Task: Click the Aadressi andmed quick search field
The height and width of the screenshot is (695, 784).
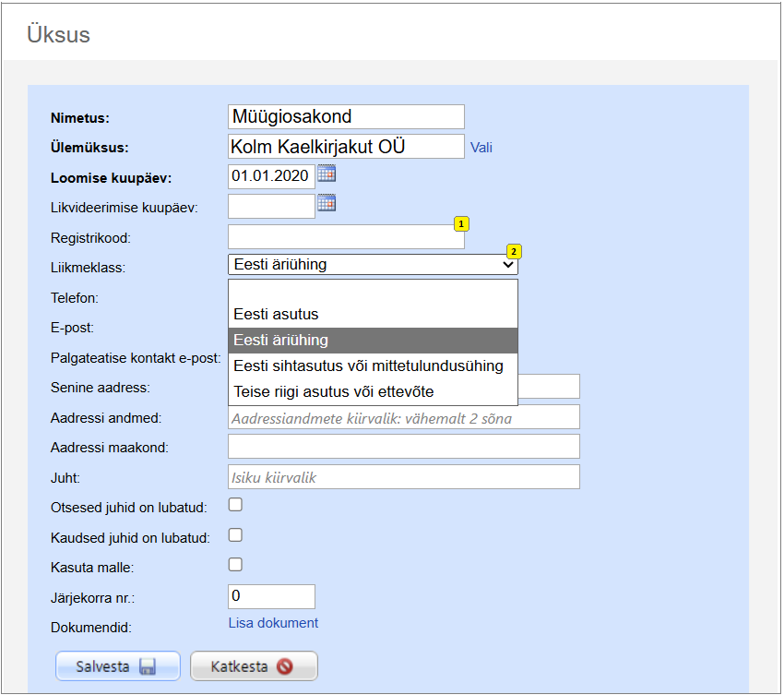Action: 404,417
